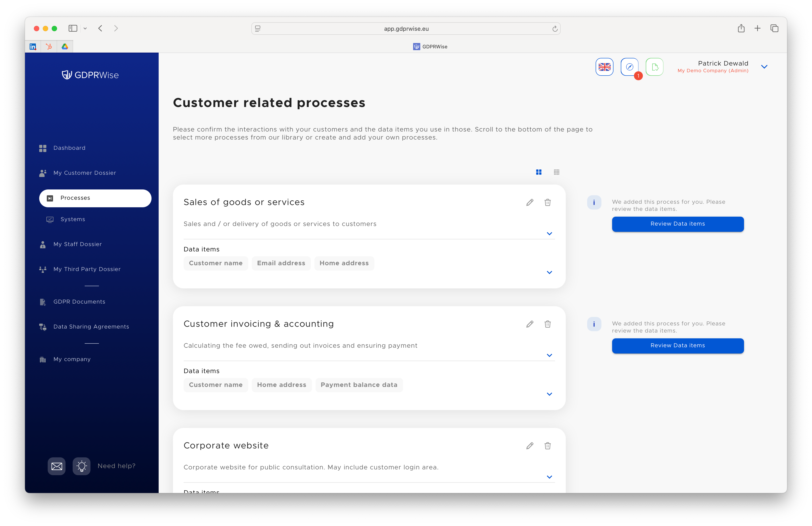
Task: Toggle the Safari sidebar panel
Action: (73, 28)
